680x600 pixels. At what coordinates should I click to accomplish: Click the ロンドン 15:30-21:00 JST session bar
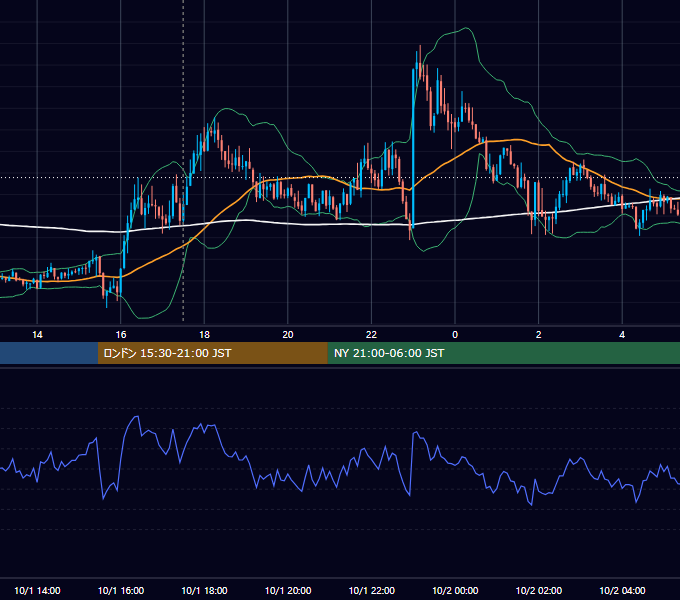[212, 353]
